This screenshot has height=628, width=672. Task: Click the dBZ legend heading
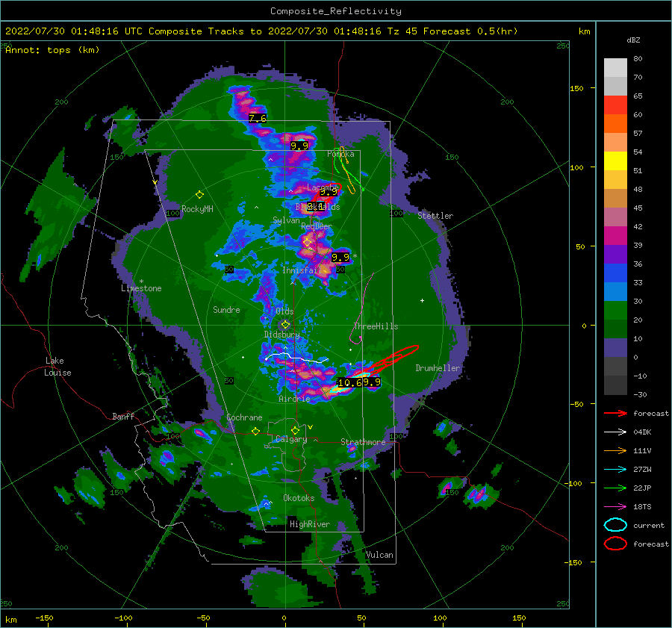pyautogui.click(x=633, y=40)
